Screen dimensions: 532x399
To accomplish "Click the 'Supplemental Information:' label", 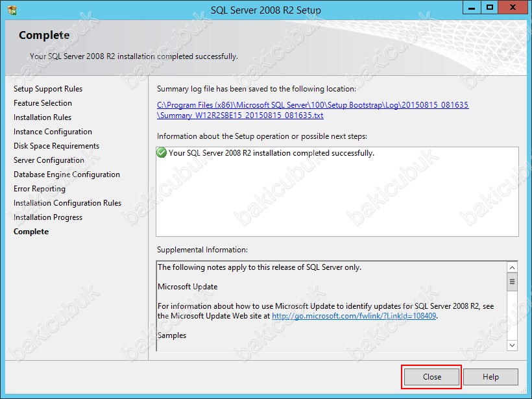I will (202, 250).
